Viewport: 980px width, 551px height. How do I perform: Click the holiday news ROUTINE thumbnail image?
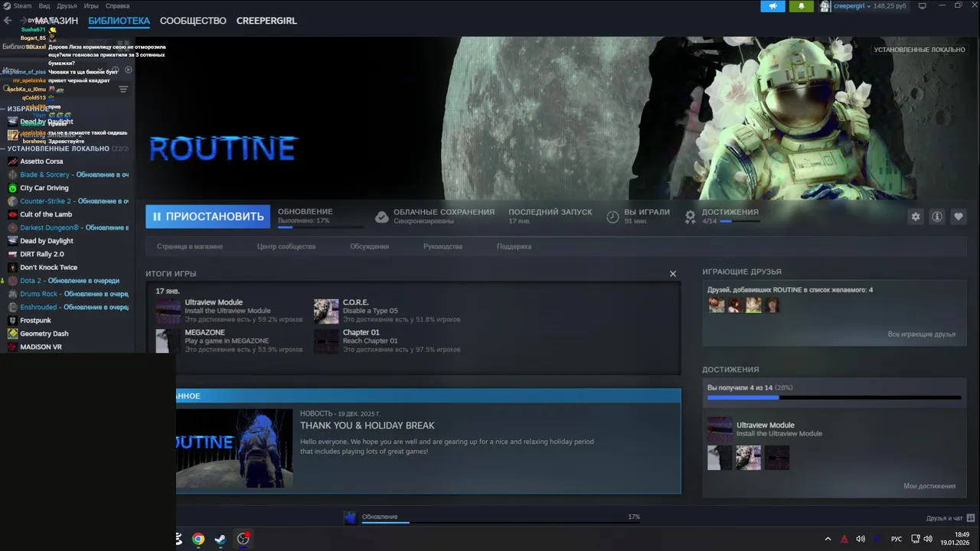coord(234,448)
